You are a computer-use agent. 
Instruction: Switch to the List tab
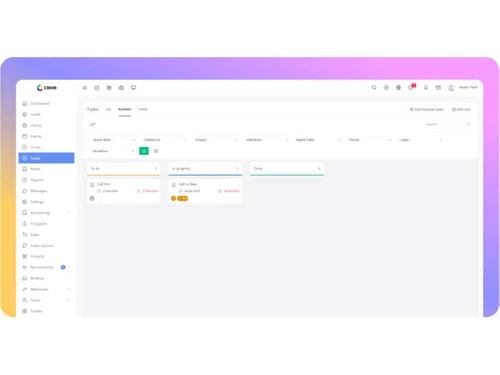[108, 109]
